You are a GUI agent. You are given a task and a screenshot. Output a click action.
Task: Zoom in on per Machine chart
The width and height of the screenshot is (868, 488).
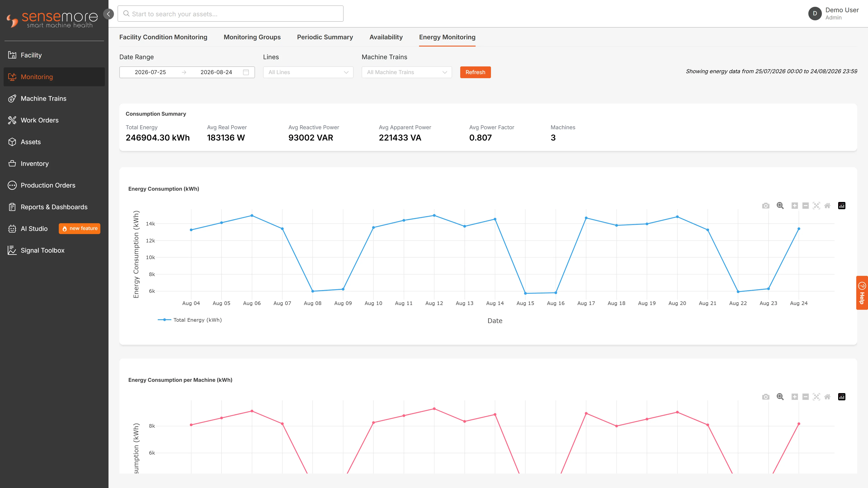click(x=795, y=397)
